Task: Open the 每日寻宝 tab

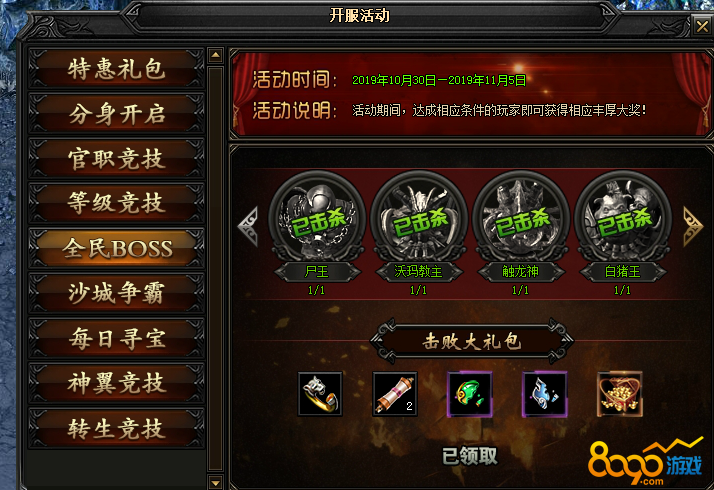Action: pos(116,338)
